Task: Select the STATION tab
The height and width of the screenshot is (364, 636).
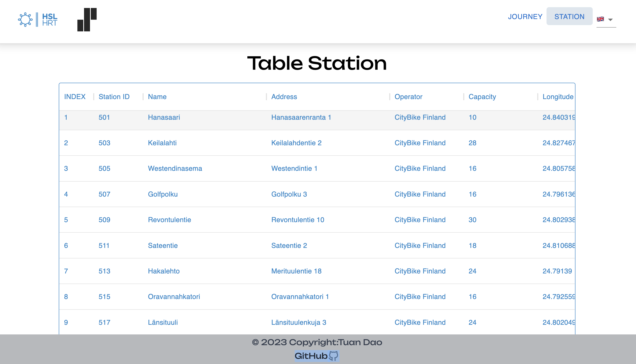Action: pyautogui.click(x=569, y=16)
